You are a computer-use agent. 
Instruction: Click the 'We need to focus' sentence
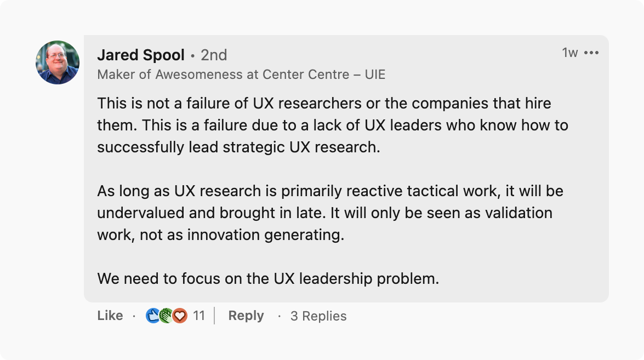pos(268,279)
